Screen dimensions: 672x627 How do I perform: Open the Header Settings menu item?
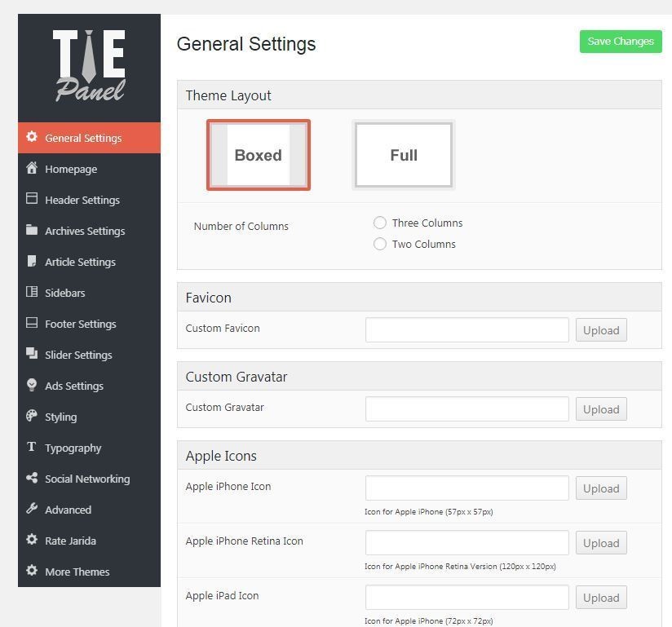click(x=82, y=200)
